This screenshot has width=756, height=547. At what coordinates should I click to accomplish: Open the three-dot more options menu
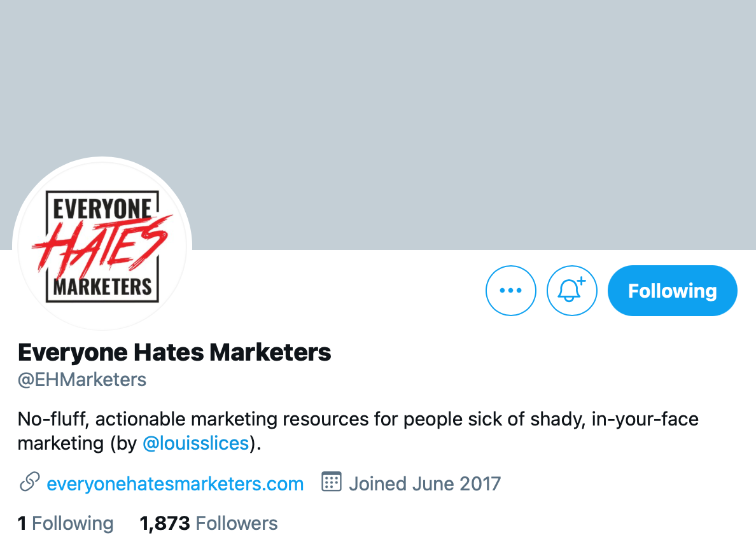[x=510, y=291]
